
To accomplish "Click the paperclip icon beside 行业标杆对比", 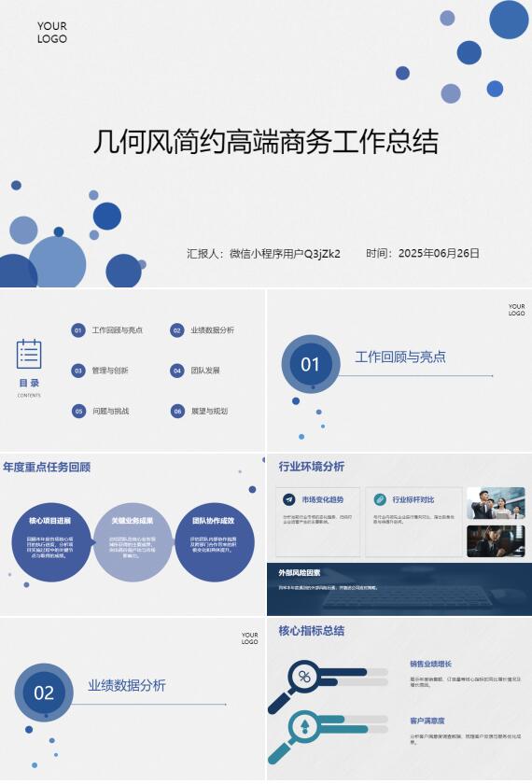I will pyautogui.click(x=380, y=499).
